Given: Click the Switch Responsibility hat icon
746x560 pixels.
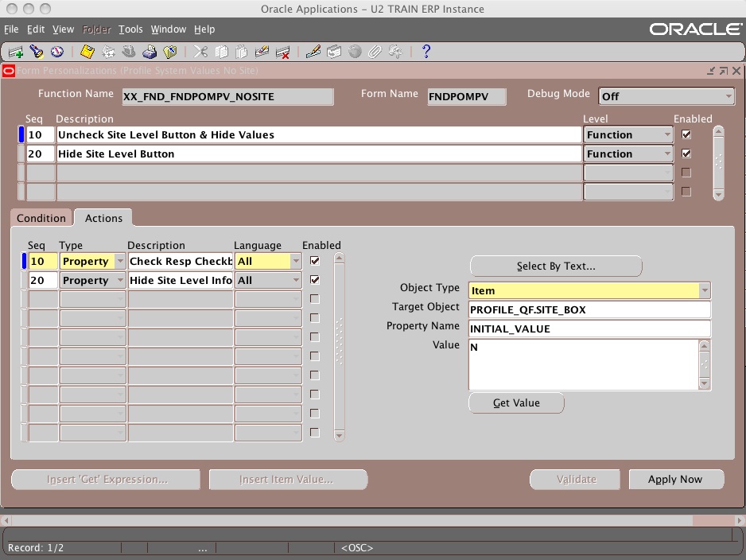Looking at the screenshot, I should pos(129,52).
